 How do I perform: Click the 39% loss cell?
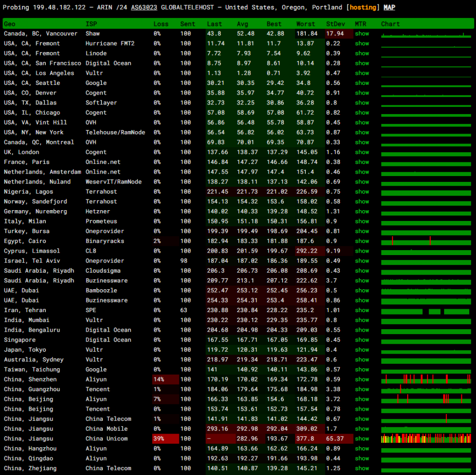pyautogui.click(x=165, y=439)
